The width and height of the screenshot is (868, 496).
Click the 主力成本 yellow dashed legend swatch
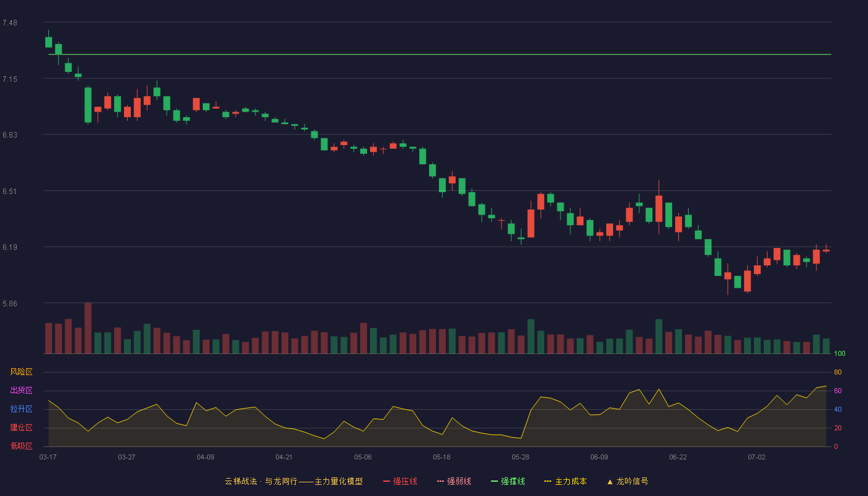point(548,481)
